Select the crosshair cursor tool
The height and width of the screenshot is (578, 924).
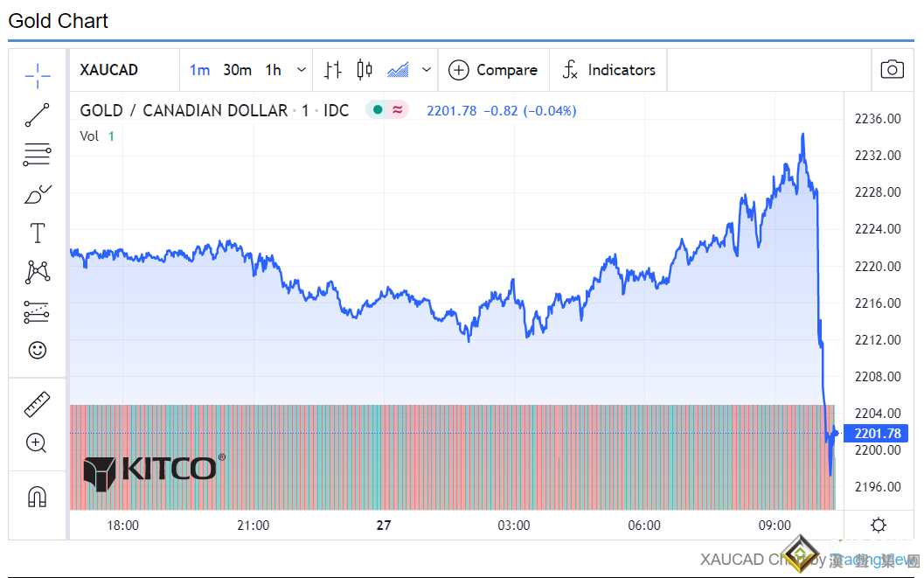click(38, 76)
